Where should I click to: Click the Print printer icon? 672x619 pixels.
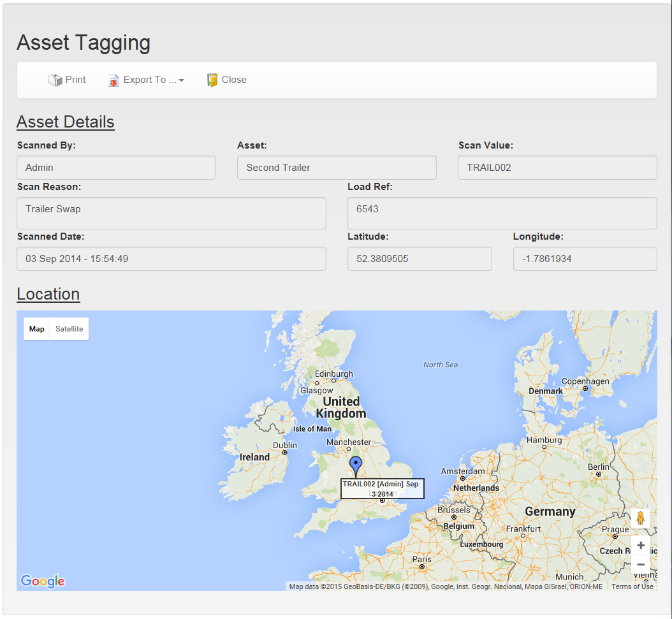(x=55, y=80)
